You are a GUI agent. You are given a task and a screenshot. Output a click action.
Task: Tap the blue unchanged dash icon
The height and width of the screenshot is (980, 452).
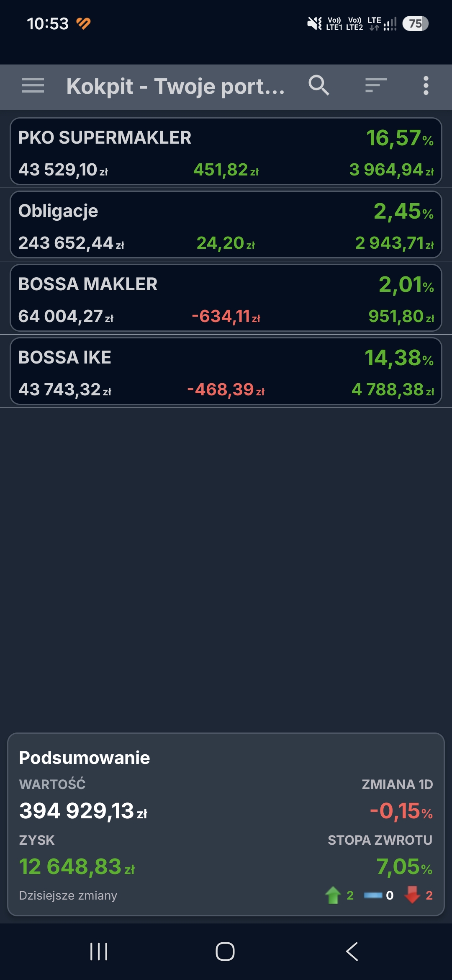click(x=373, y=895)
